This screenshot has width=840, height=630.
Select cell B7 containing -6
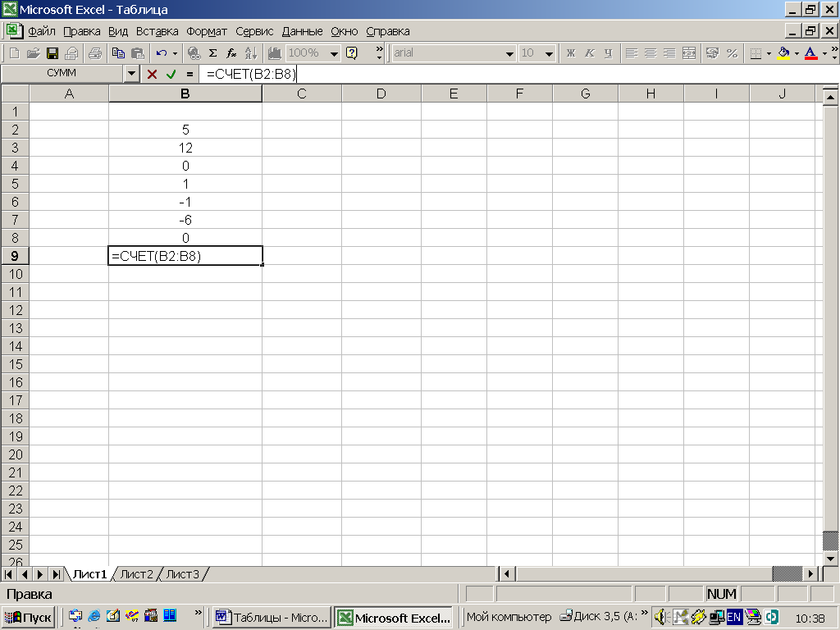click(x=185, y=220)
